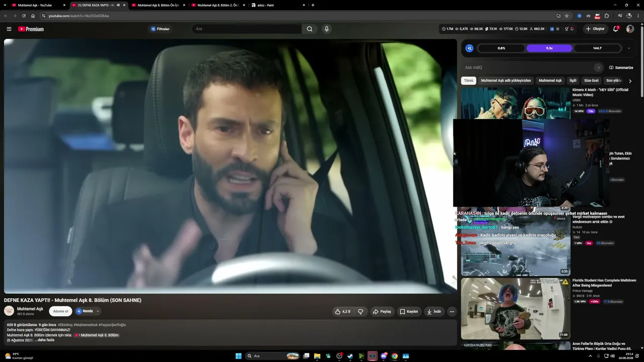Subscribe with the Abone ol button

[x=60, y=311]
